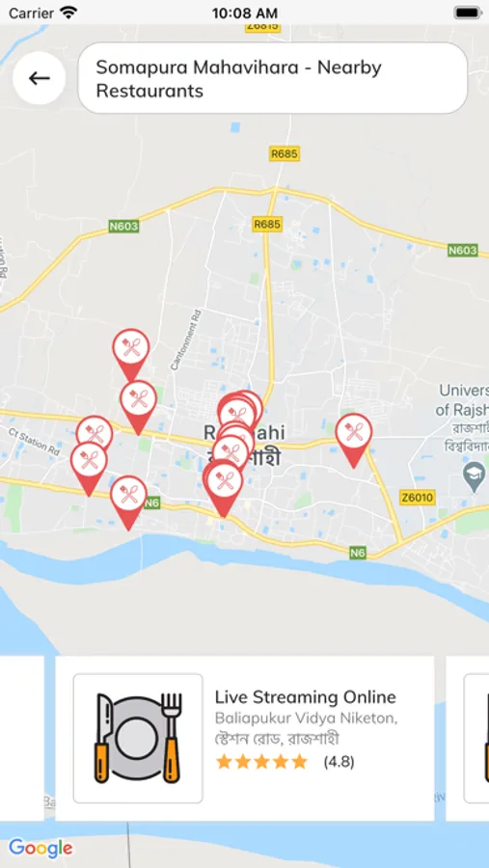Tap the Z6010 road marker
The width and height of the screenshot is (489, 868).
[x=418, y=497]
